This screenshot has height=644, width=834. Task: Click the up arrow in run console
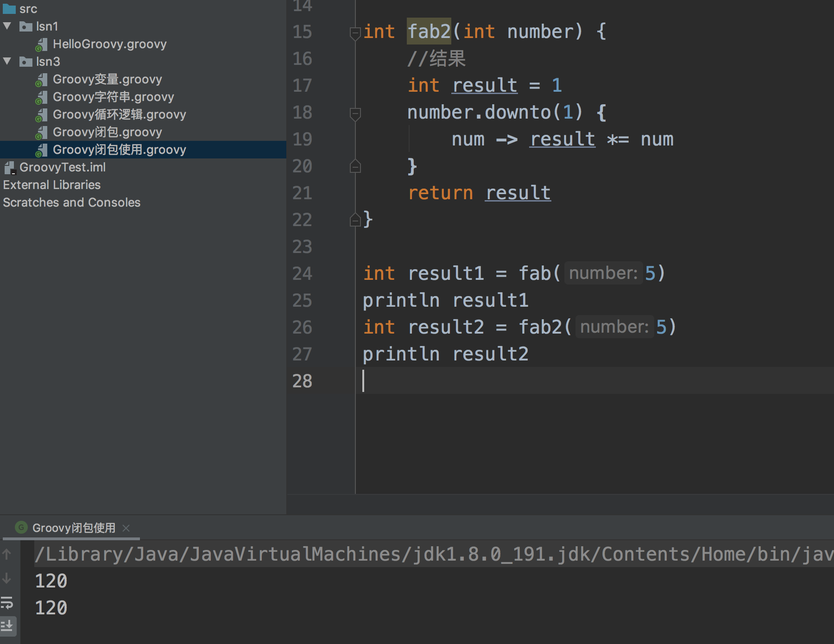click(x=7, y=554)
